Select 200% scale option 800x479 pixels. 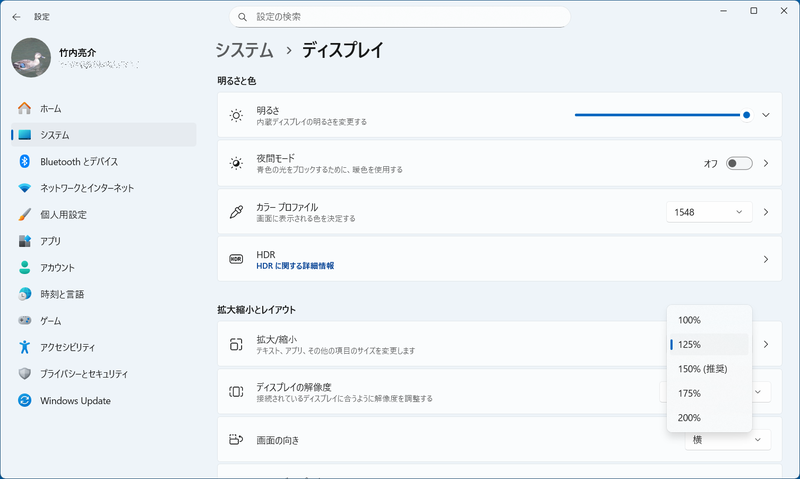(x=709, y=418)
